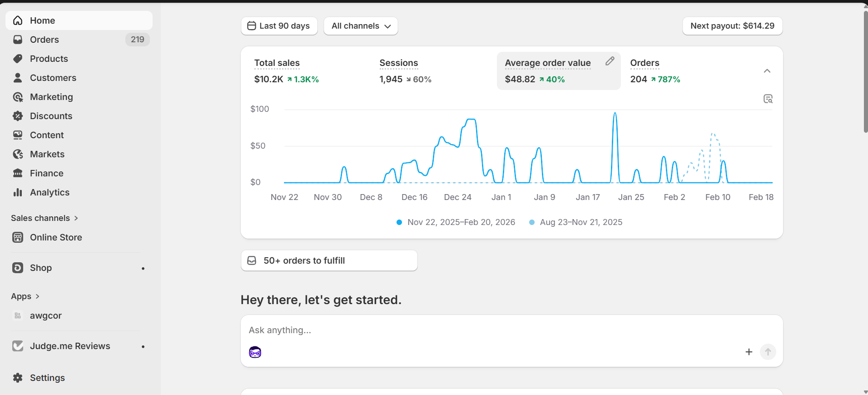Viewport: 868px width, 395px height.
Task: Open the Online Store sales channel
Action: [79, 237]
